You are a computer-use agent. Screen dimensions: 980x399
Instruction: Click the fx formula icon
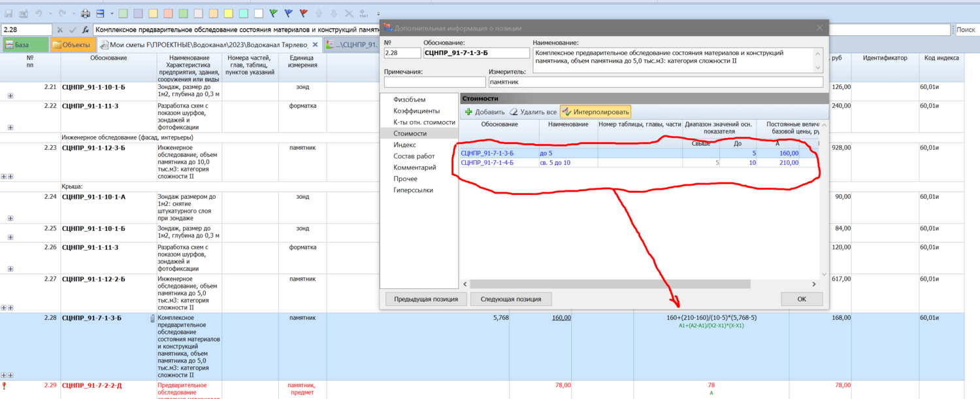tap(85, 30)
